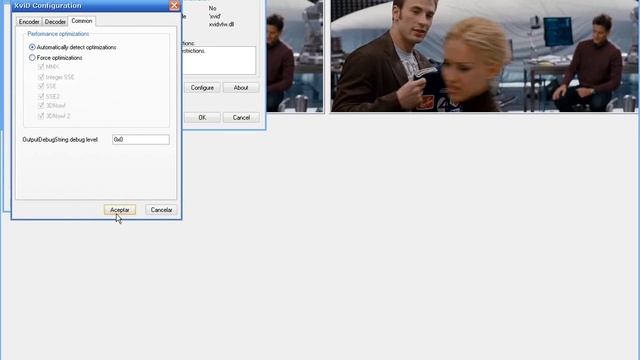Toggle the Integer SSE checkbox
Viewport: 640px width, 360px height.
tap(41, 77)
